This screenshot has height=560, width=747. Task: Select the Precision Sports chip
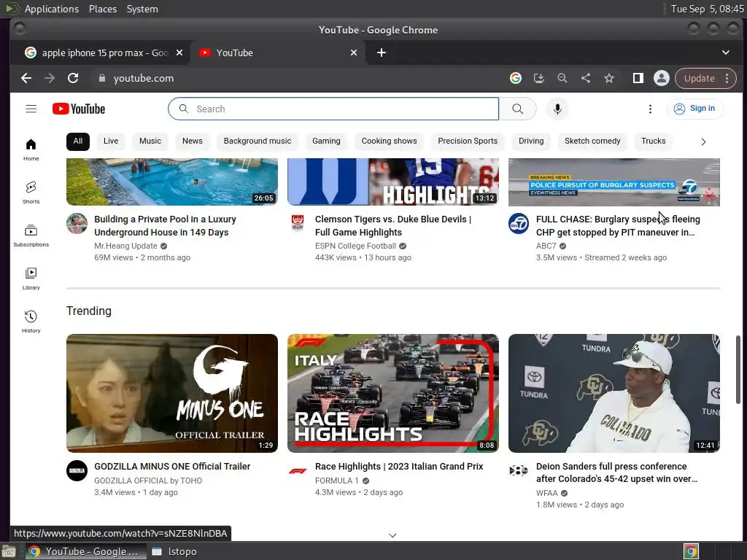pos(468,141)
